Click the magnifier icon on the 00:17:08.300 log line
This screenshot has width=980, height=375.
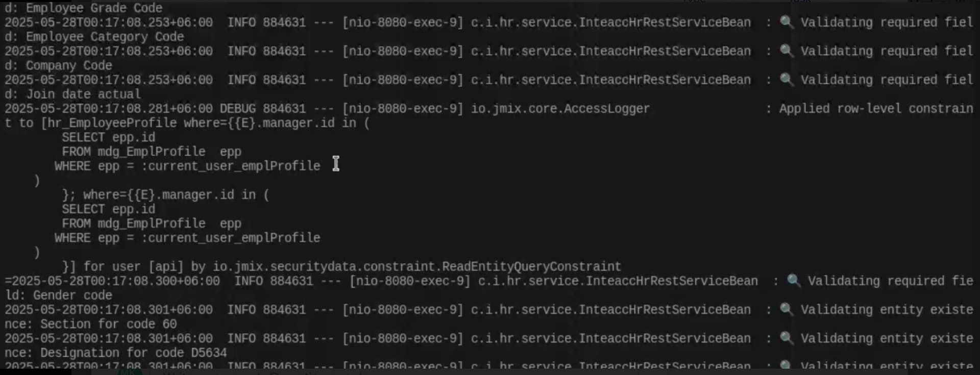(794, 280)
